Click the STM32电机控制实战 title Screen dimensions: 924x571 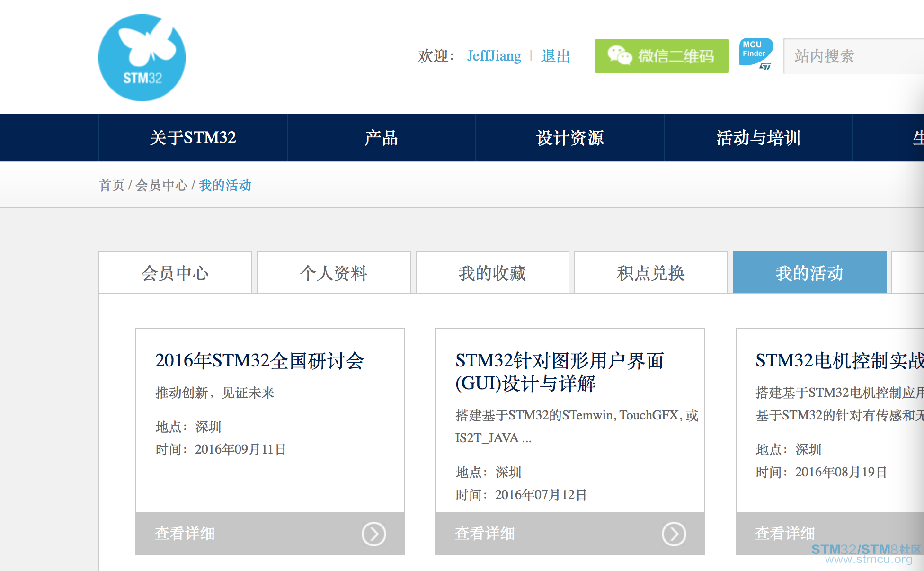click(839, 361)
